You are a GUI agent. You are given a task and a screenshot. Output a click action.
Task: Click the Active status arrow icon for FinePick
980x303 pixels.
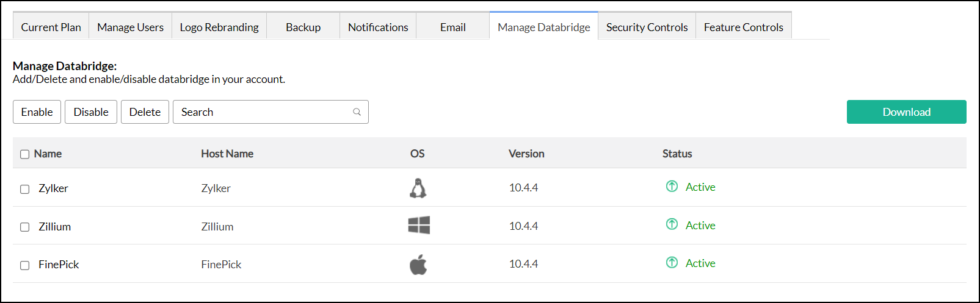tap(672, 263)
